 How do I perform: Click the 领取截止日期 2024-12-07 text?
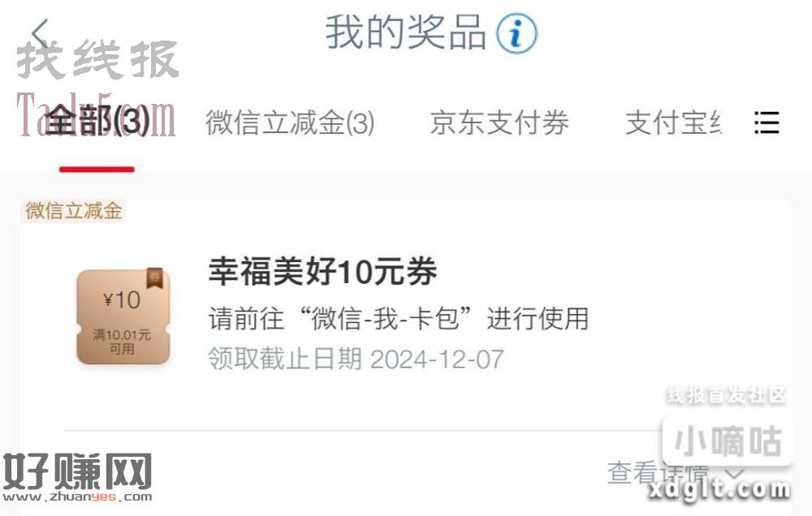pos(356,359)
